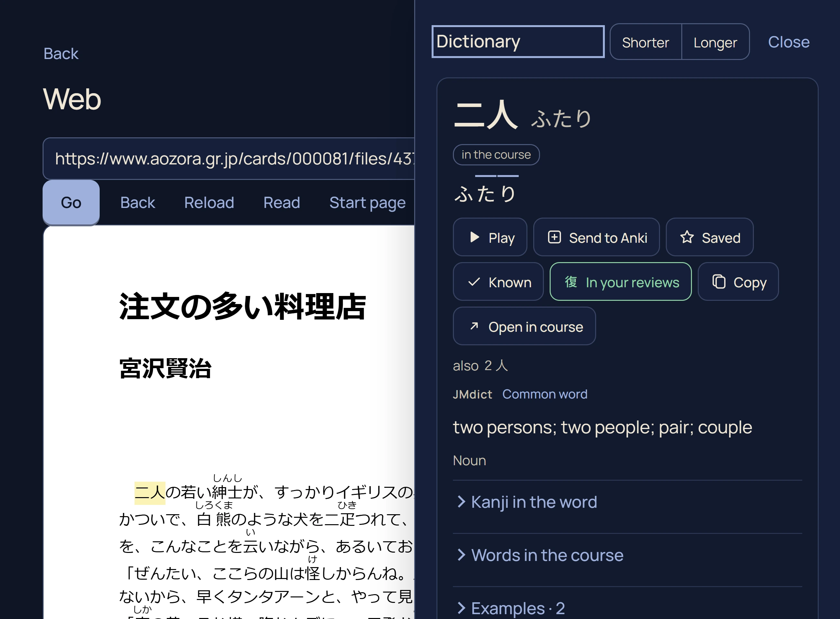This screenshot has height=619, width=840.
Task: Click the clipboard icon on Copy
Action: click(x=719, y=282)
